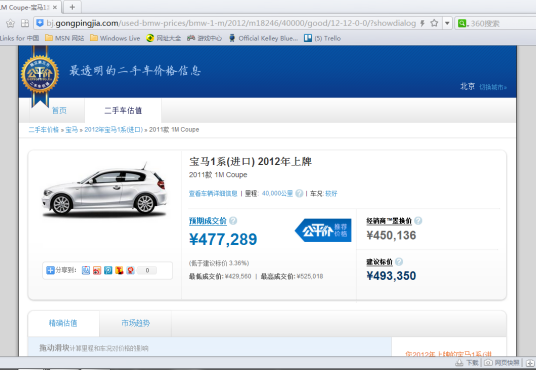Click the URL address bar text
Screen dimensions: 536x370
tap(231, 23)
